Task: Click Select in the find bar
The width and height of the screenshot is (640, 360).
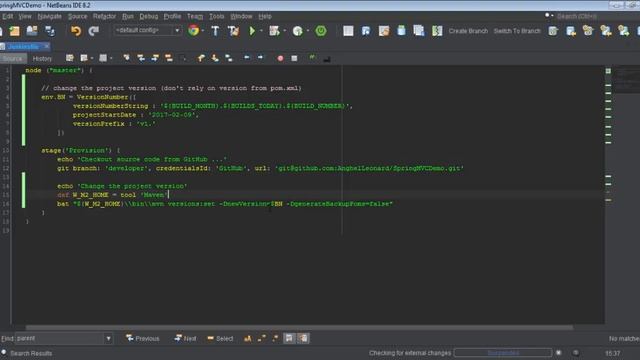Action: 220,338
